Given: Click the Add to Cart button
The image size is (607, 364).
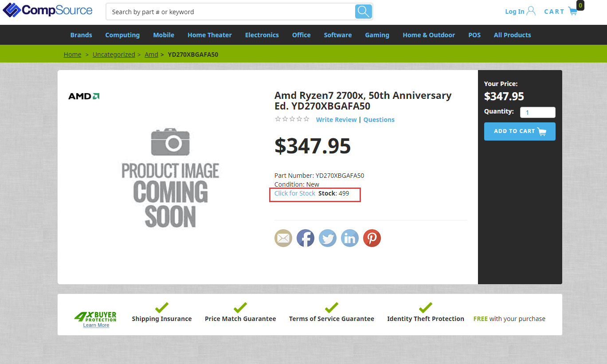Looking at the screenshot, I should click(520, 131).
